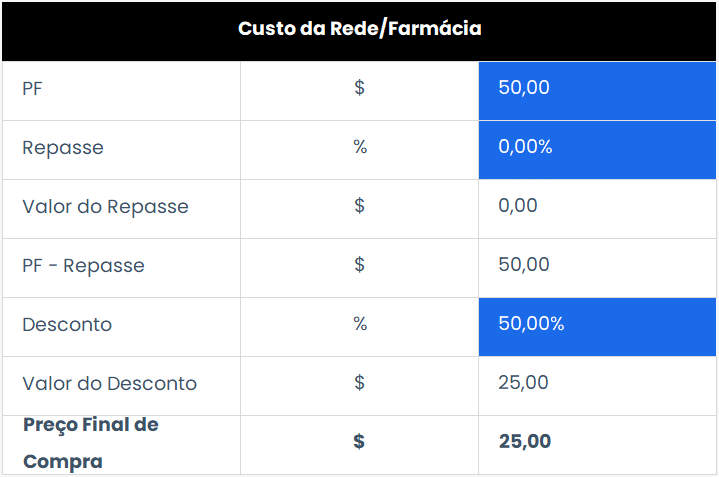This screenshot has width=719, height=477.
Task: Click the Valor do Repasse amount 0,00
Action: tap(518, 206)
